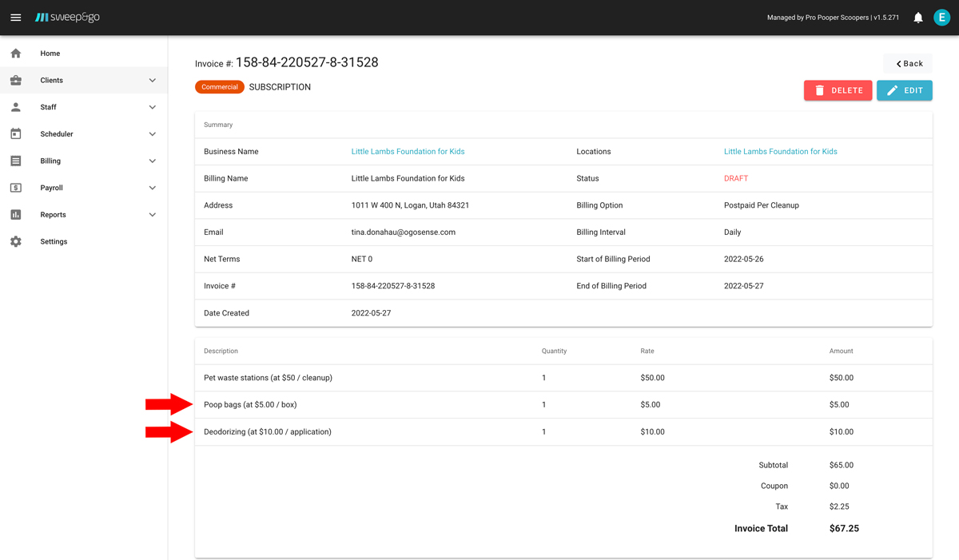The image size is (959, 560).
Task: Click the pencil icon on Edit button
Action: coord(893,90)
